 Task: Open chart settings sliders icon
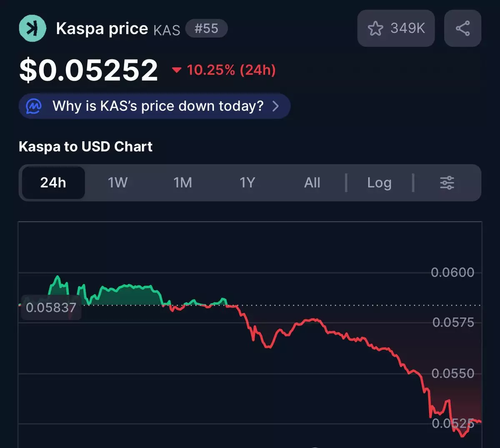point(447,183)
